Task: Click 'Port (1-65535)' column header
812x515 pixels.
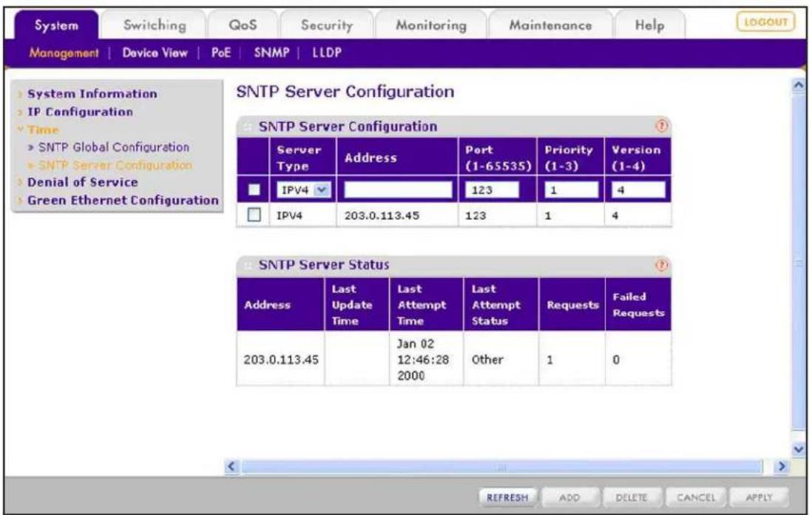Action: [498, 158]
